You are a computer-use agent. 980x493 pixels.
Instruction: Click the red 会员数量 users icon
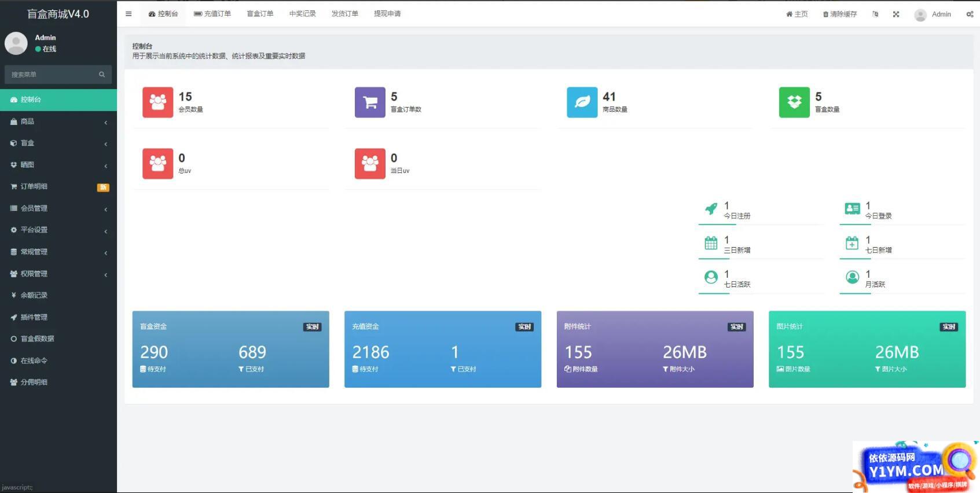pyautogui.click(x=157, y=102)
